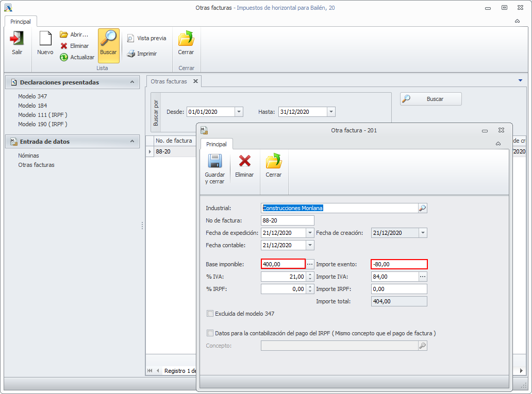Click the Buscar button beside date filters
Viewport: 532px width, 394px height.
431,99
